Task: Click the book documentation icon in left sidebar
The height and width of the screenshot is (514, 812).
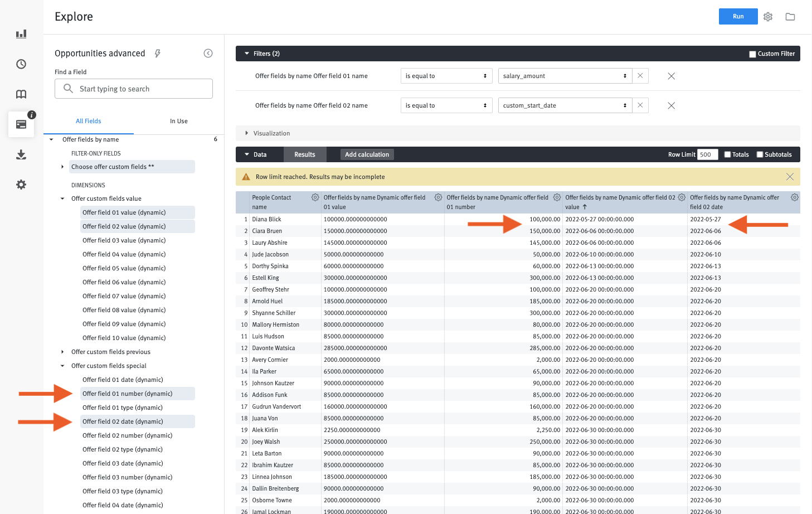Action: coord(21,94)
